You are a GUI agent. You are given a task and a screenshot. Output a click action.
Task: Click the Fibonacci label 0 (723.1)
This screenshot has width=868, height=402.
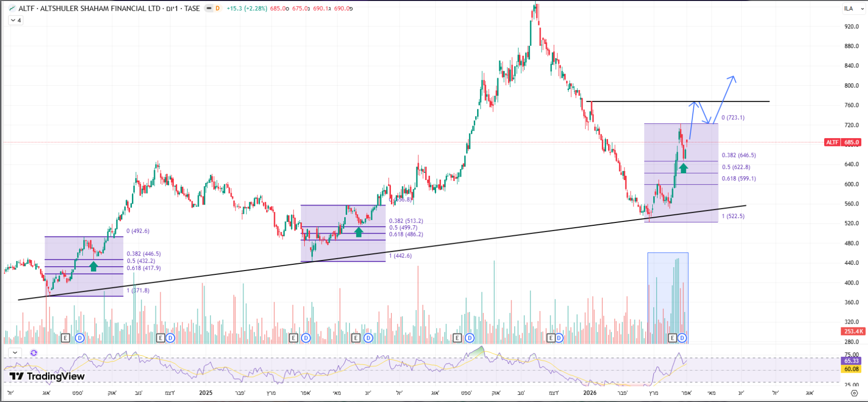click(x=733, y=117)
